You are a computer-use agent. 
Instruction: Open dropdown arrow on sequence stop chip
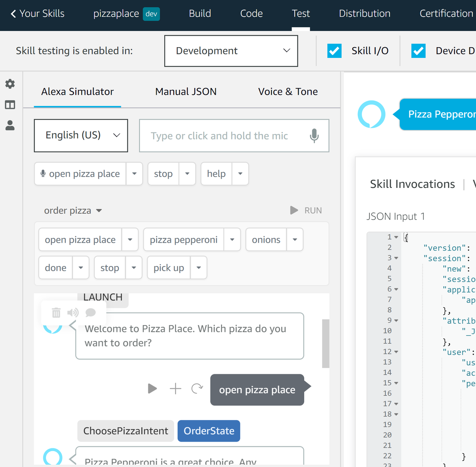(x=134, y=268)
